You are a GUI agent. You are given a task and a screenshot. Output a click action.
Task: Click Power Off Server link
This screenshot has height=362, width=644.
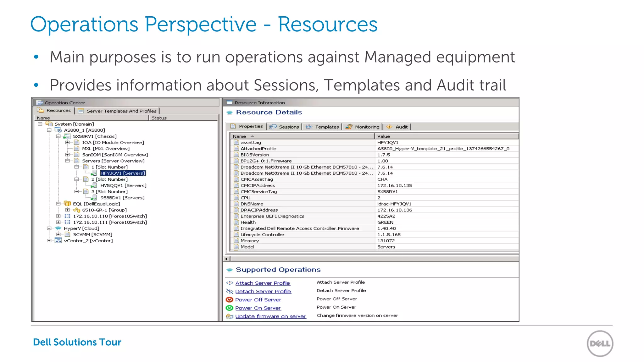tap(258, 300)
